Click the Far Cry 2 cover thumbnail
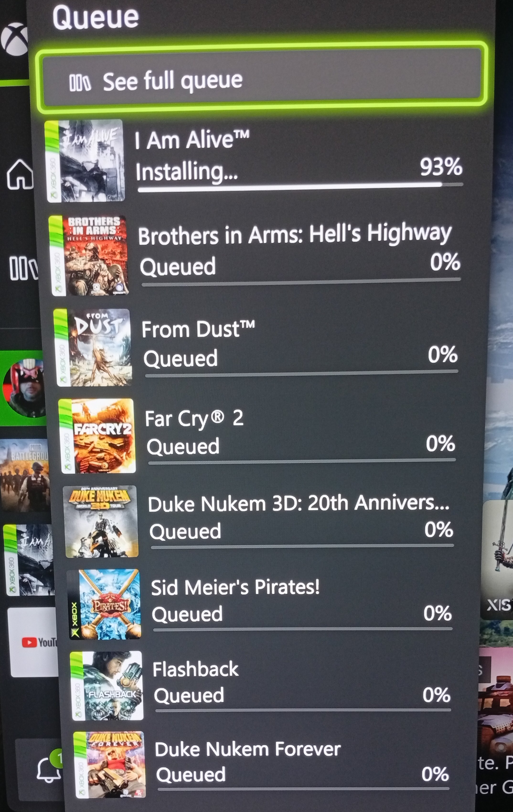513x812 pixels. tap(97, 436)
